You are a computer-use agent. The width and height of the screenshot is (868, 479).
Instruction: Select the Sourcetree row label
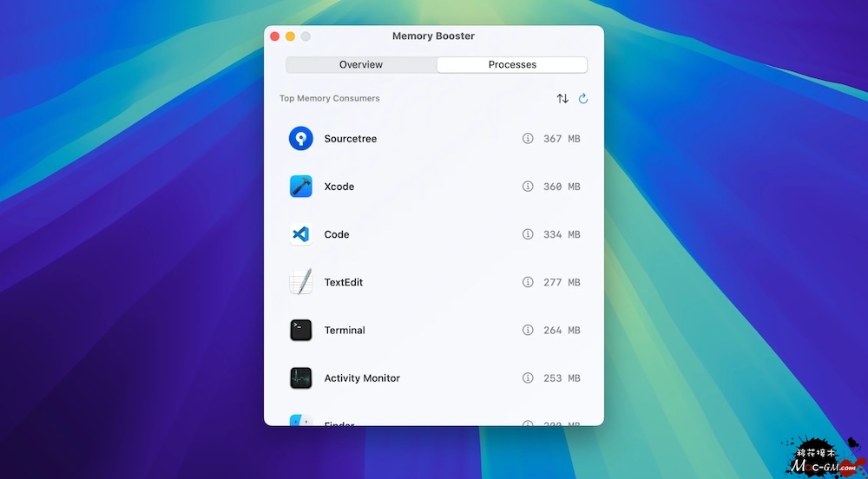pos(351,139)
